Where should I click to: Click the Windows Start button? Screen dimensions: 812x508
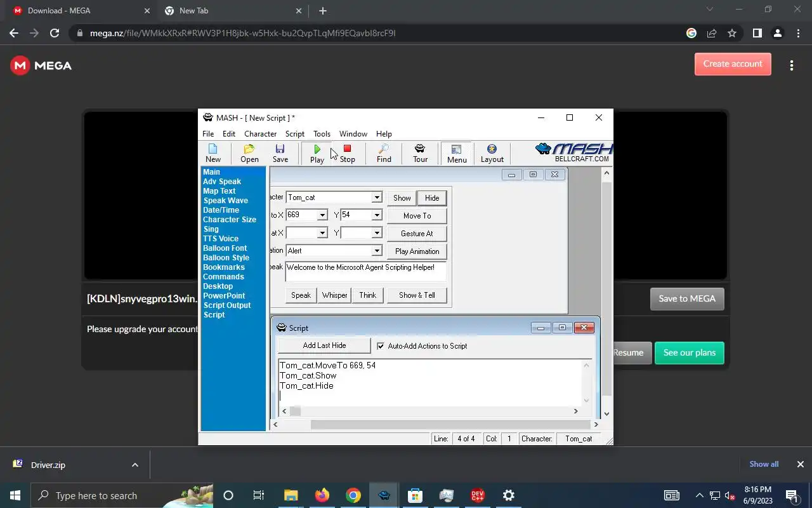coord(15,495)
